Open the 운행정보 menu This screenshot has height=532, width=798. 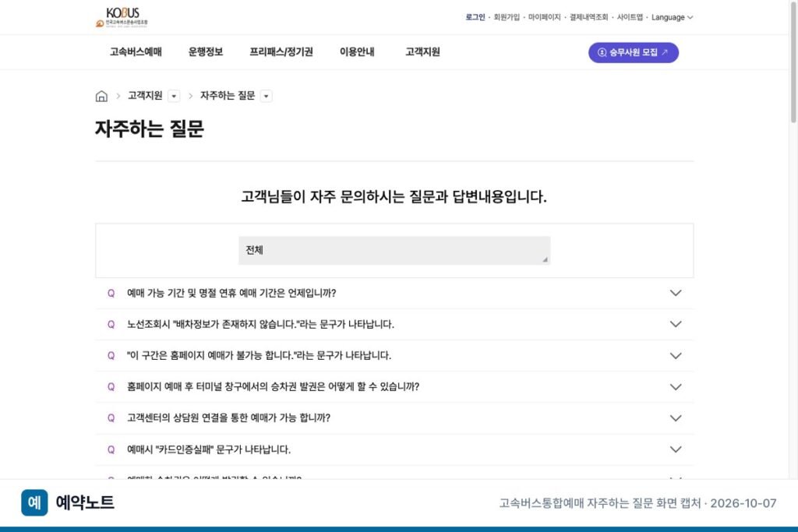click(206, 52)
